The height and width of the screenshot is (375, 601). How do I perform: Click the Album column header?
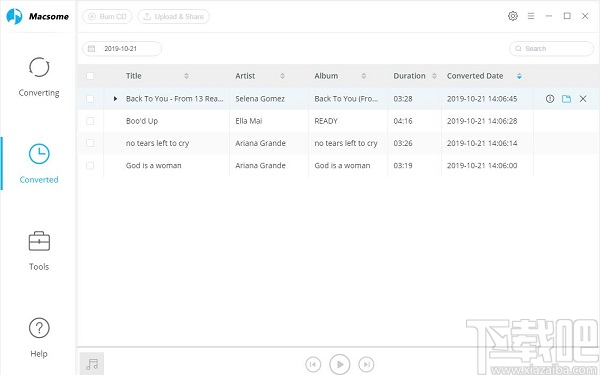click(x=326, y=76)
